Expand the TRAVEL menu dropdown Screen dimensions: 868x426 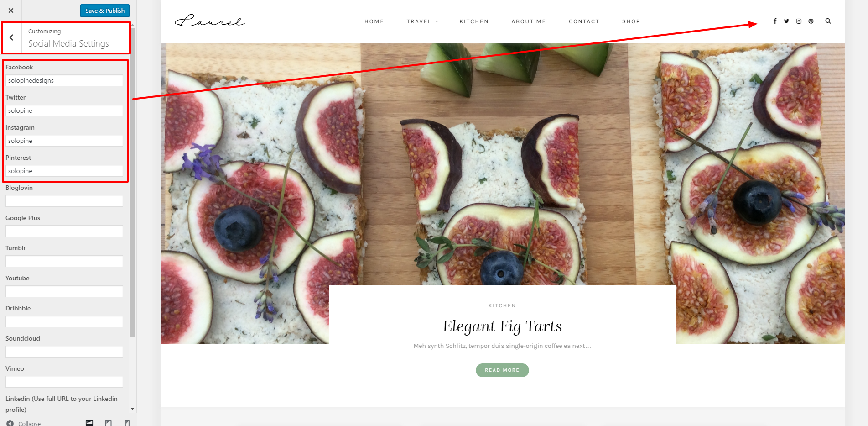pyautogui.click(x=422, y=21)
